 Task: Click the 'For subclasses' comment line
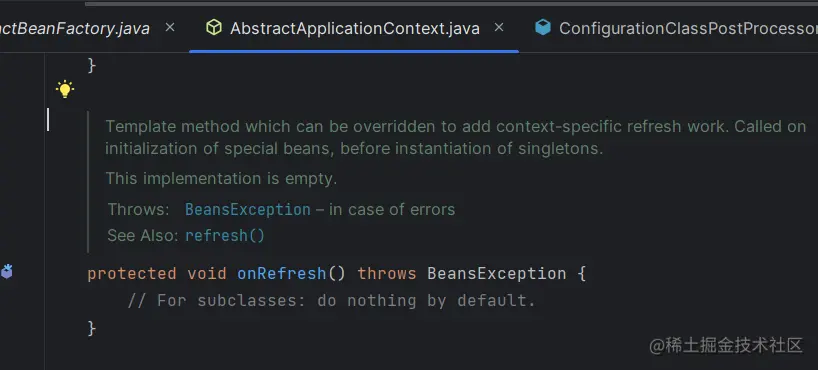(x=331, y=301)
